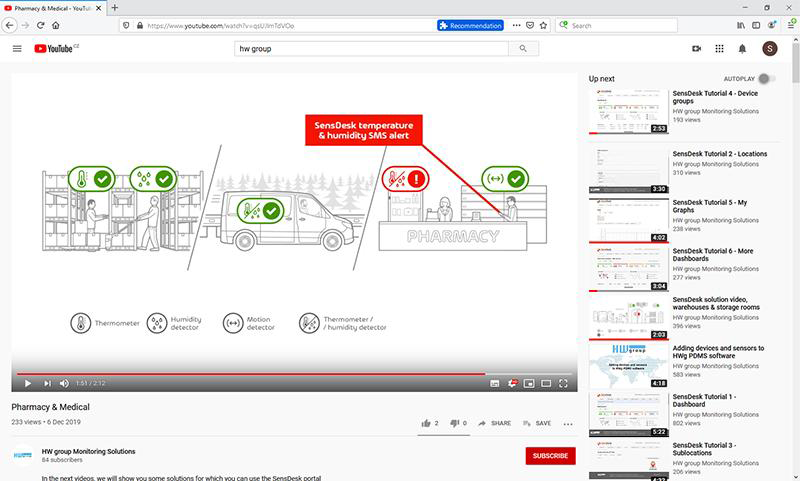Click the browser Search box
The image size is (800, 481).
(x=616, y=25)
